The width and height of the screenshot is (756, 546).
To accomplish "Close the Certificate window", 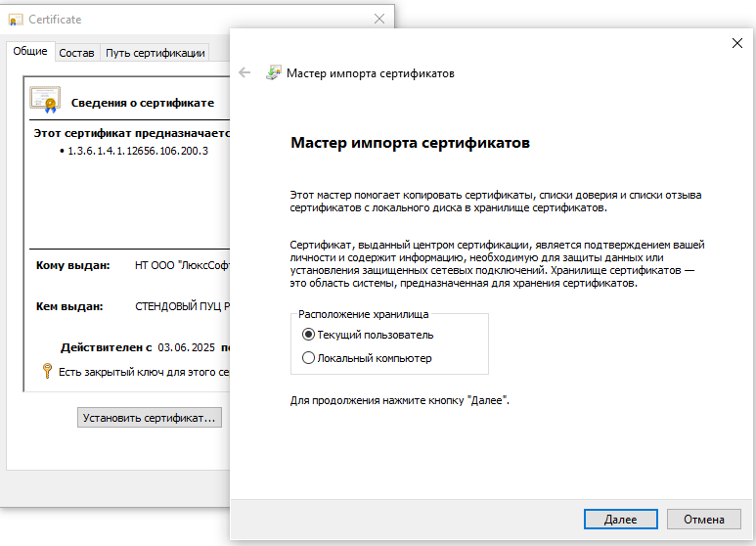I will (x=379, y=19).
